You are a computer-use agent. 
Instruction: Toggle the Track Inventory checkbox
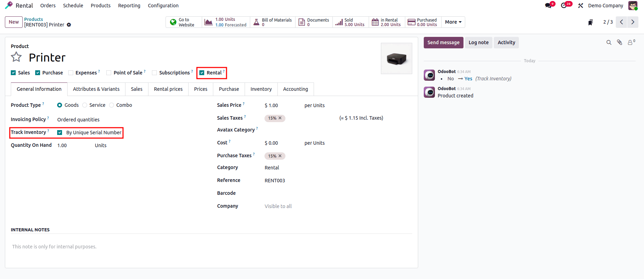[x=60, y=133]
